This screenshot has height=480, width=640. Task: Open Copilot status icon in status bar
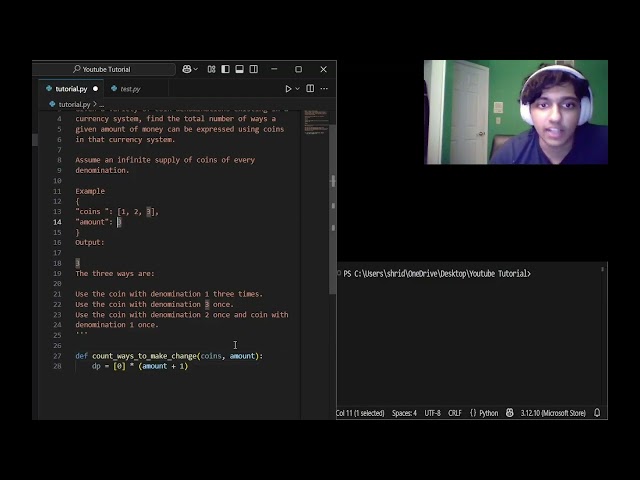(x=509, y=413)
